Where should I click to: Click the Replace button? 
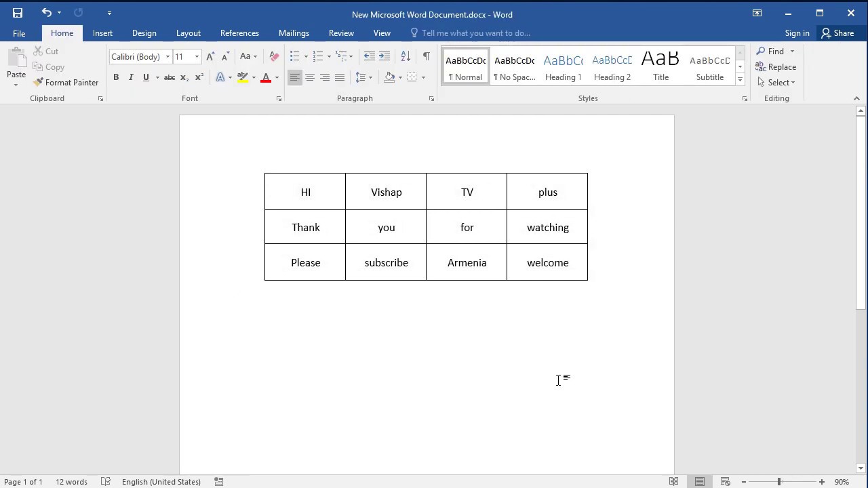[x=776, y=67]
